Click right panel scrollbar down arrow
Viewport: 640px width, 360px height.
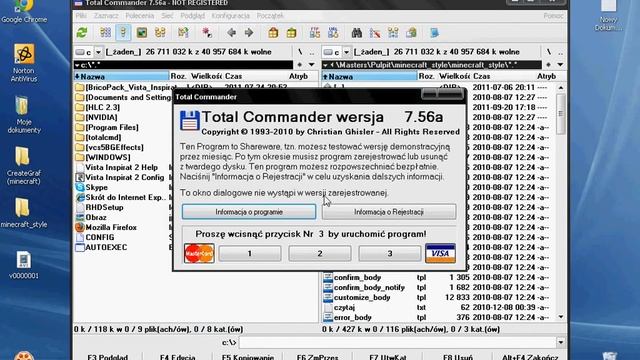point(561,317)
